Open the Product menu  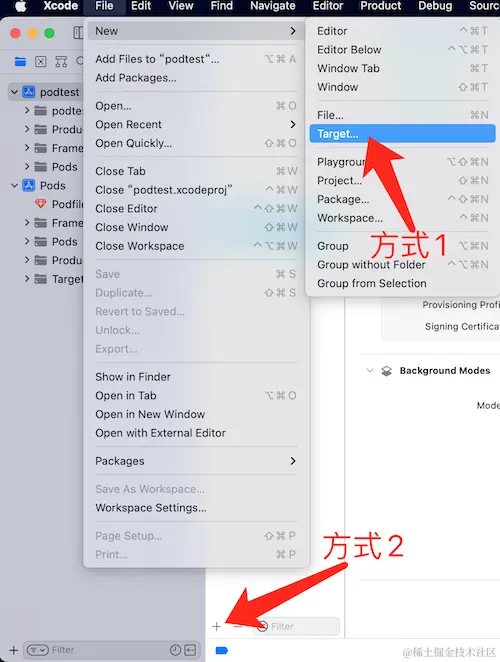(380, 6)
